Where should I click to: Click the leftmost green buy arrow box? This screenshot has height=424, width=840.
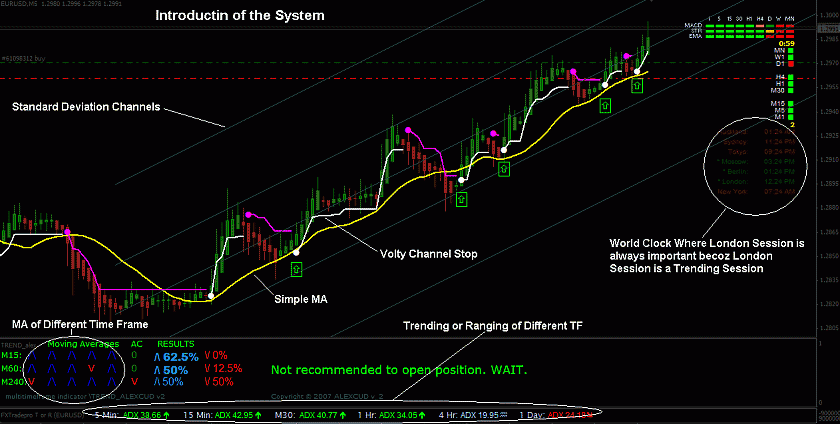297,268
